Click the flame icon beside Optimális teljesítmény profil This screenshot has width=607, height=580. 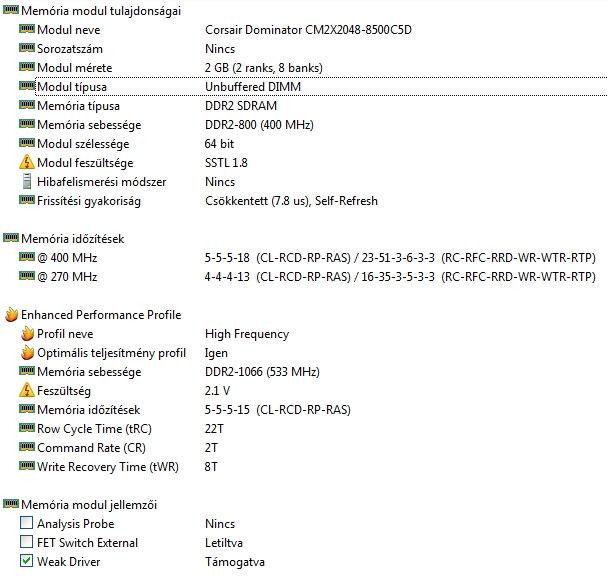pyautogui.click(x=27, y=352)
